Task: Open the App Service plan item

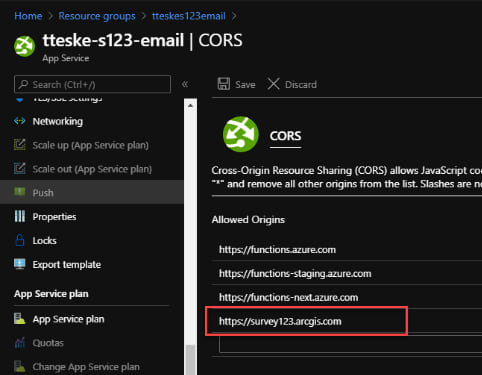Action: click(68, 319)
